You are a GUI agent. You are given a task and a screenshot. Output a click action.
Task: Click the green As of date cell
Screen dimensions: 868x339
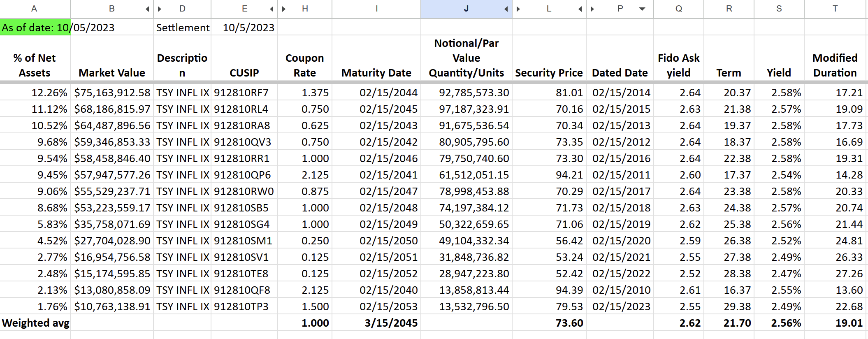pos(35,27)
